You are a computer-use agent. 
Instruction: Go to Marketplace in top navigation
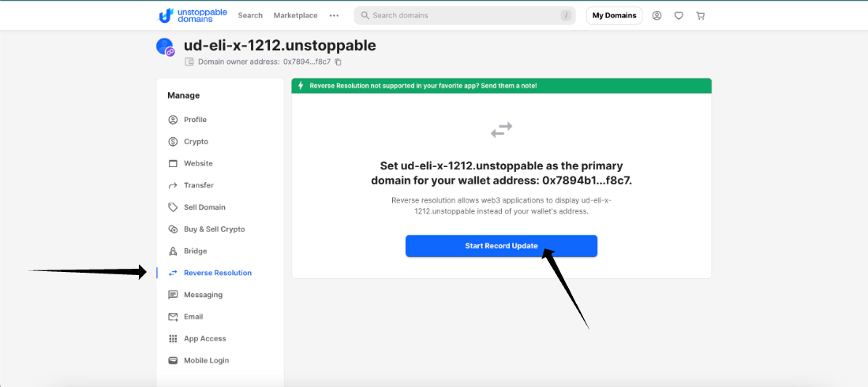click(x=296, y=16)
